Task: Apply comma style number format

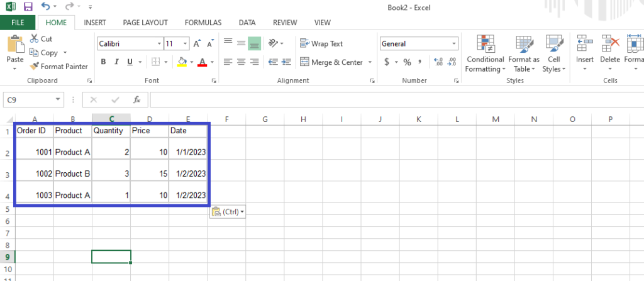Action: (x=419, y=62)
